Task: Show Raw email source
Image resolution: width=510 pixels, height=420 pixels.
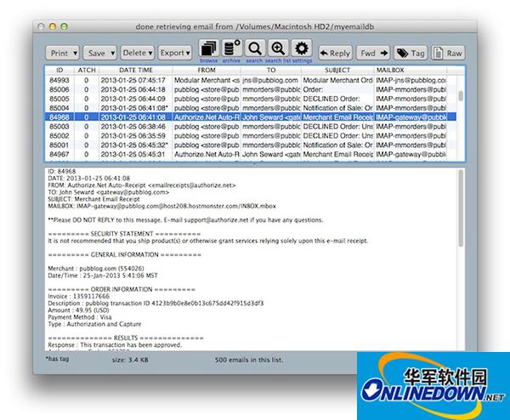Action: tap(448, 53)
